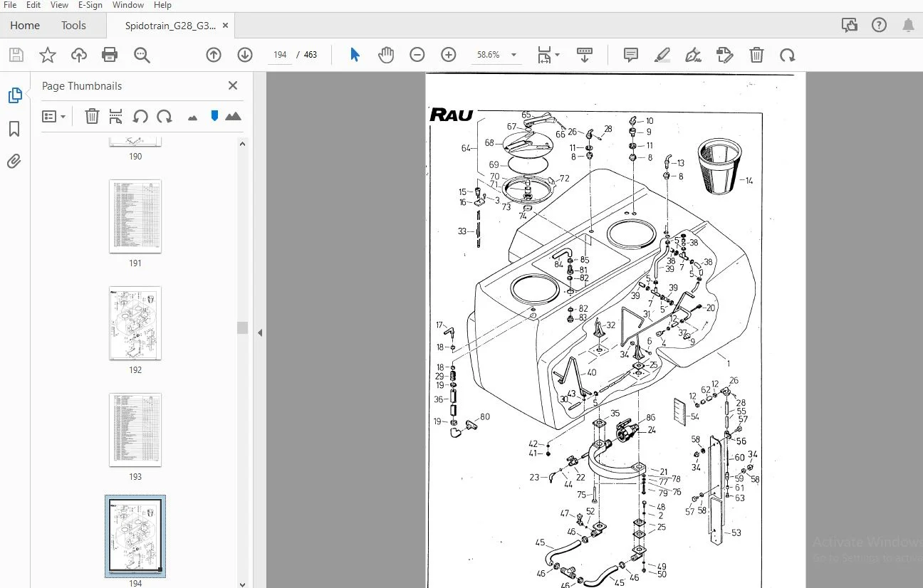Select the page 193 thumbnail
Image resolution: width=923 pixels, height=588 pixels.
pyautogui.click(x=135, y=430)
